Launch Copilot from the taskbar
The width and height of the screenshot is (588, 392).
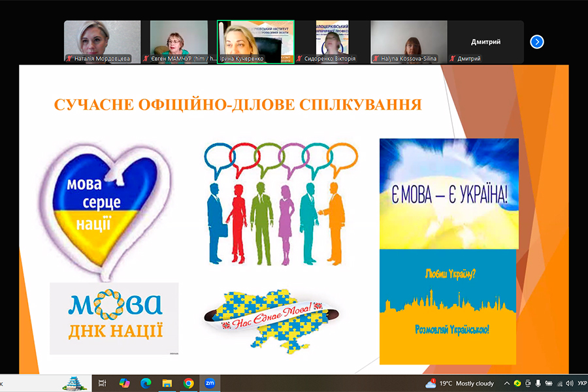point(124,383)
